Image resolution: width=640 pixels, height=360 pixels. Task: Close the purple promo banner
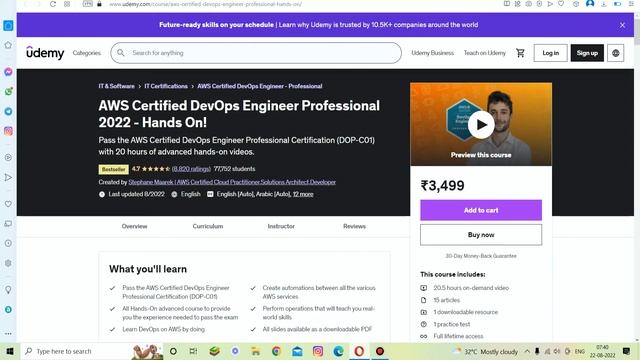tap(622, 25)
